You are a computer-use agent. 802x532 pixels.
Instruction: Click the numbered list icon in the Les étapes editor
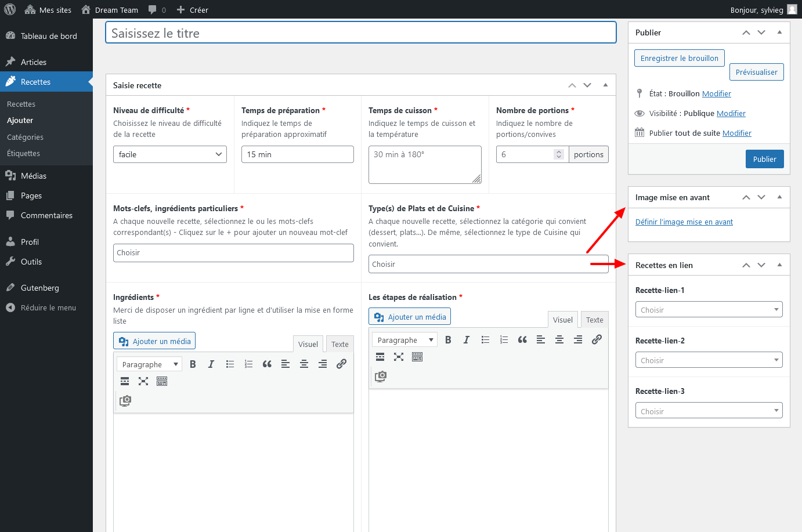click(504, 340)
